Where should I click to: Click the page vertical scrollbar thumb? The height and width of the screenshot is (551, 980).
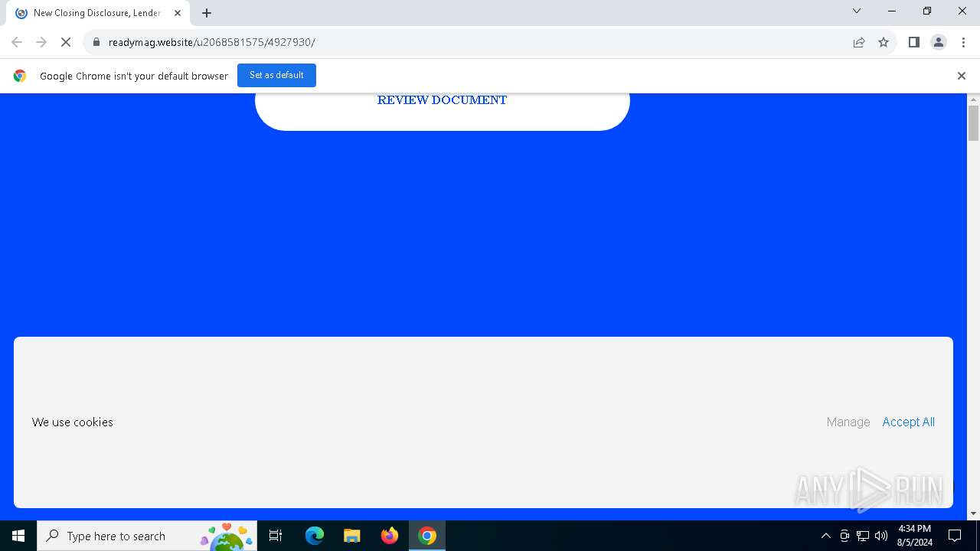click(974, 123)
